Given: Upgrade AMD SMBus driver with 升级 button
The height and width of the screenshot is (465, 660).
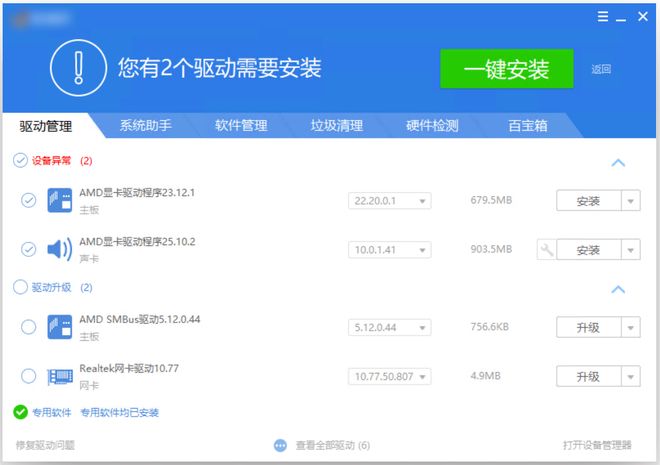Looking at the screenshot, I should [x=588, y=327].
